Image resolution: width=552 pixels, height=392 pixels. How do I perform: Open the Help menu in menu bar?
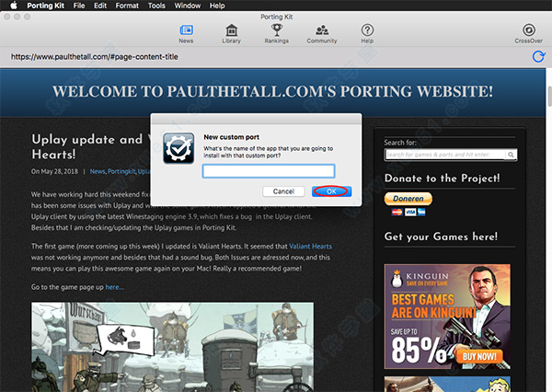pos(217,6)
